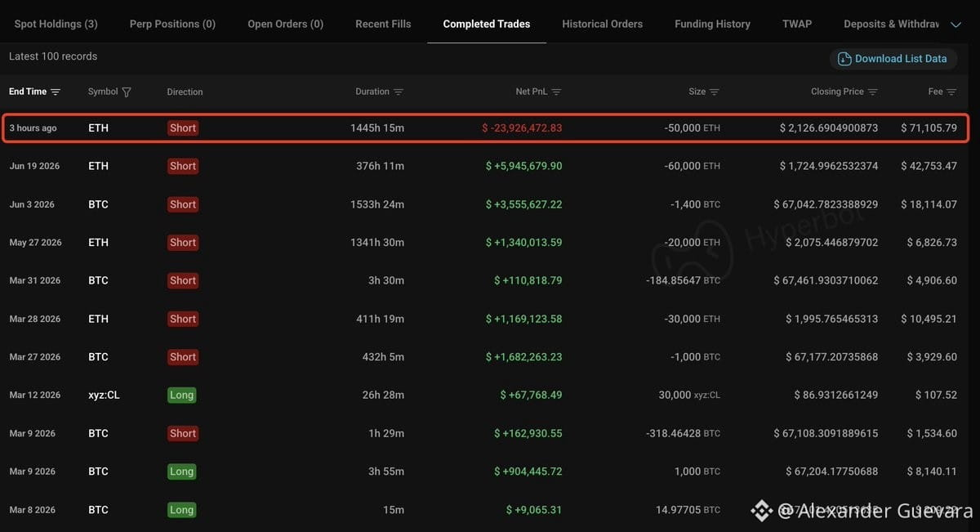Viewport: 980px width, 532px height.
Task: Click PnL $ +162,930.55
Action: [528, 433]
